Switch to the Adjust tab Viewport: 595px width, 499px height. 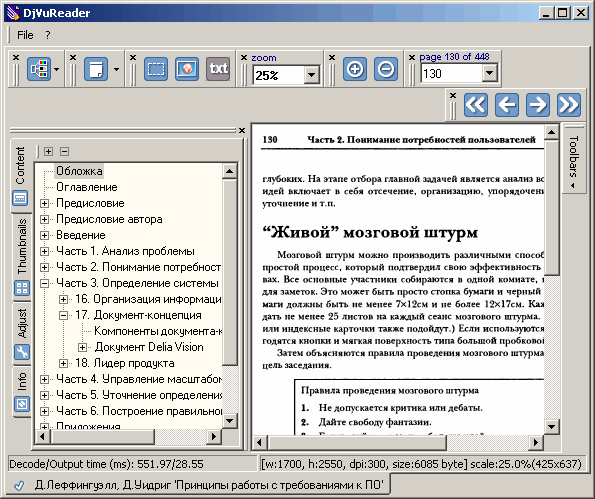coord(22,333)
